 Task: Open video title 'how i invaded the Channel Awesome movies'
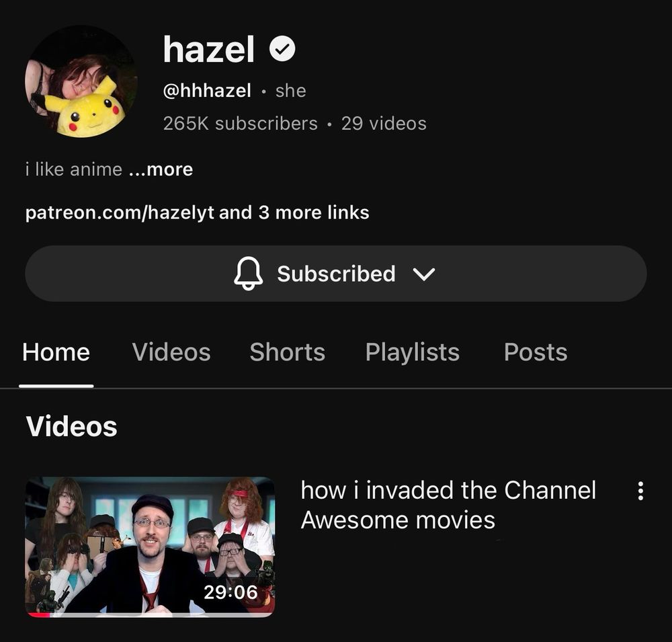click(448, 505)
